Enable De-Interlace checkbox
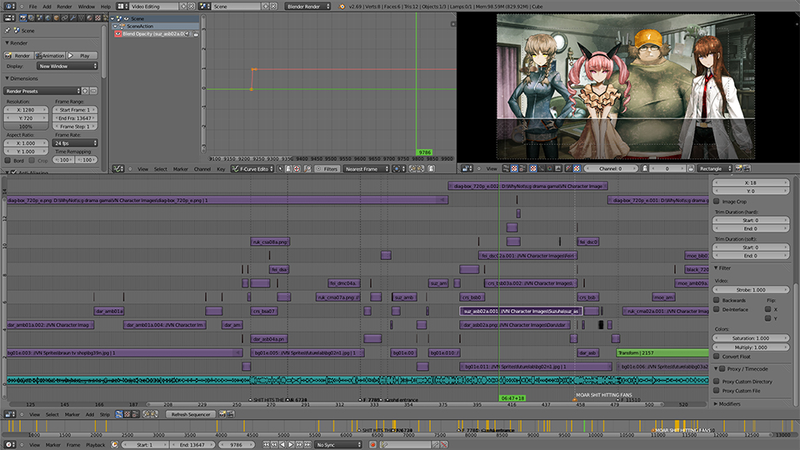 point(717,309)
